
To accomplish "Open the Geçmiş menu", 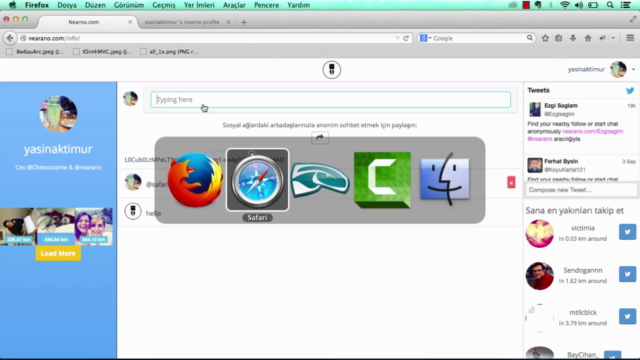I will coord(164,5).
